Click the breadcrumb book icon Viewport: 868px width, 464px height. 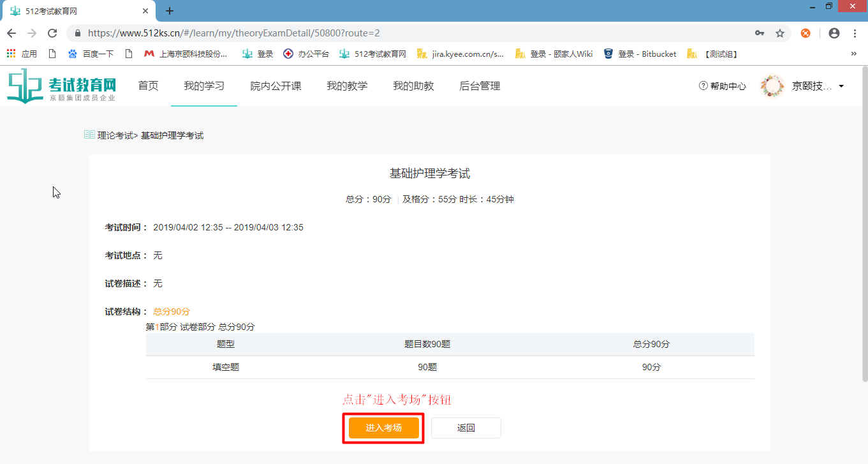[x=89, y=135]
